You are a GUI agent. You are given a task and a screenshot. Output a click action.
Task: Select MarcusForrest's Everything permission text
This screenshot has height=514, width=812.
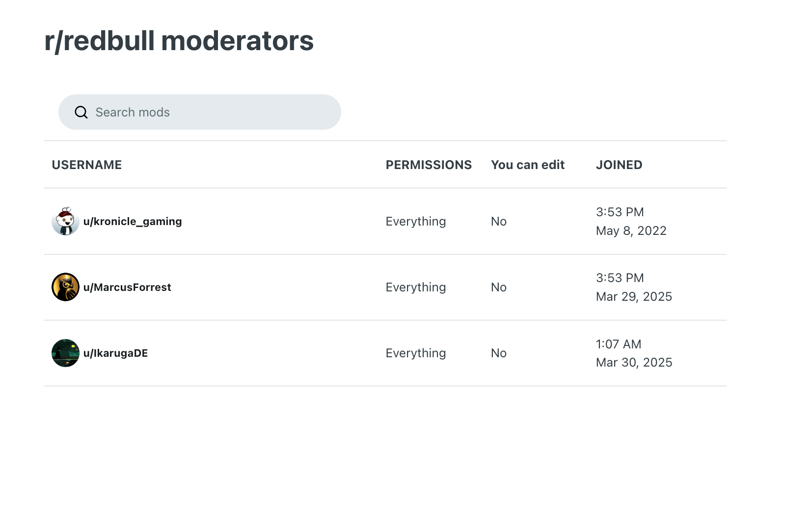point(416,287)
